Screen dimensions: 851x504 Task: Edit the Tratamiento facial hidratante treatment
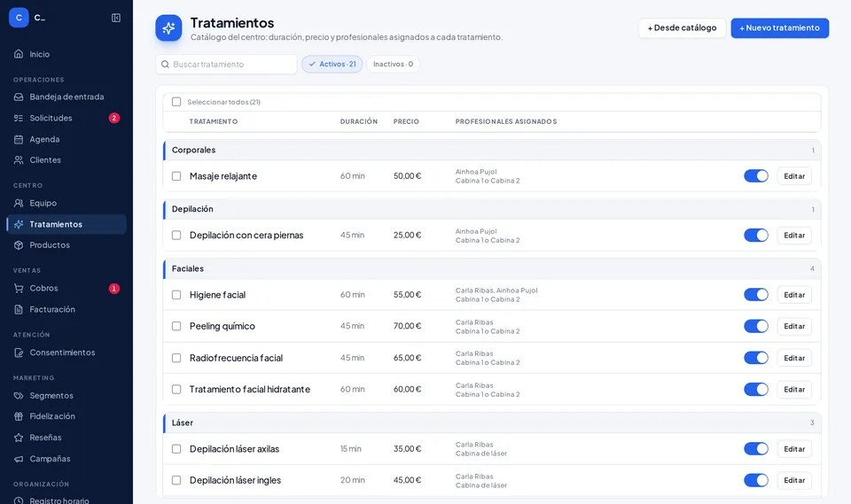click(794, 389)
